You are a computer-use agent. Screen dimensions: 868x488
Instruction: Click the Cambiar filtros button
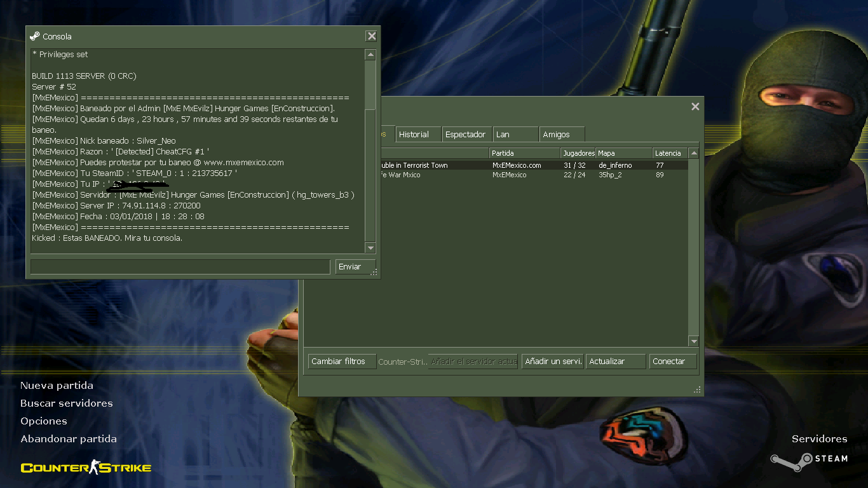(342, 361)
